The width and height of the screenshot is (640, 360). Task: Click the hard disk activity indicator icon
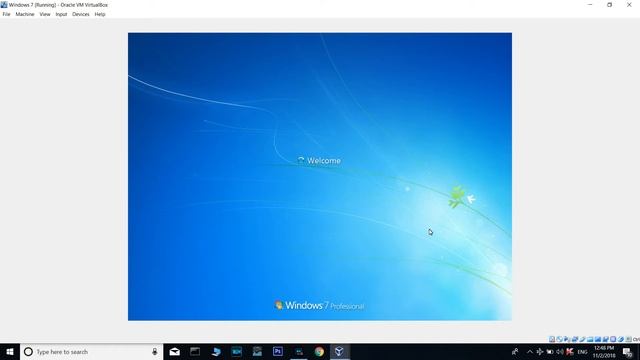(552, 339)
